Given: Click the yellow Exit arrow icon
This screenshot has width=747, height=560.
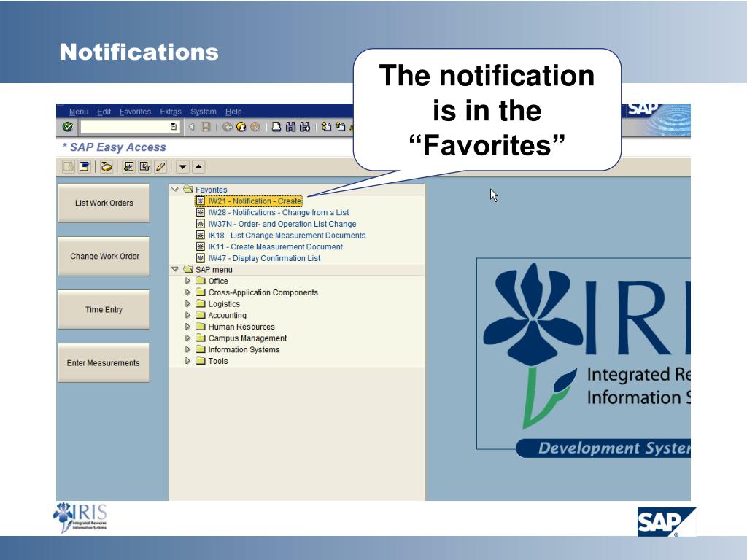Looking at the screenshot, I should [x=241, y=127].
